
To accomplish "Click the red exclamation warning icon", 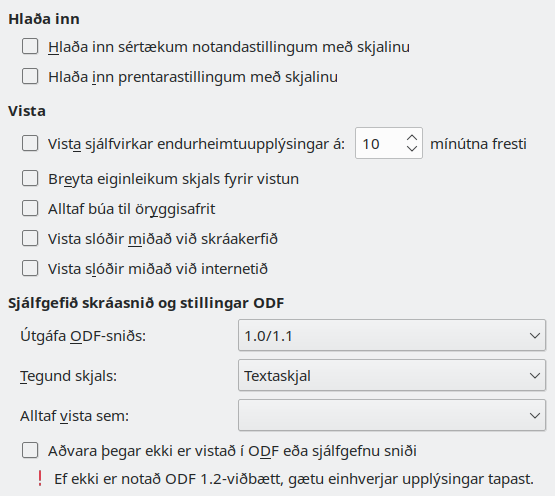I will click(40, 479).
